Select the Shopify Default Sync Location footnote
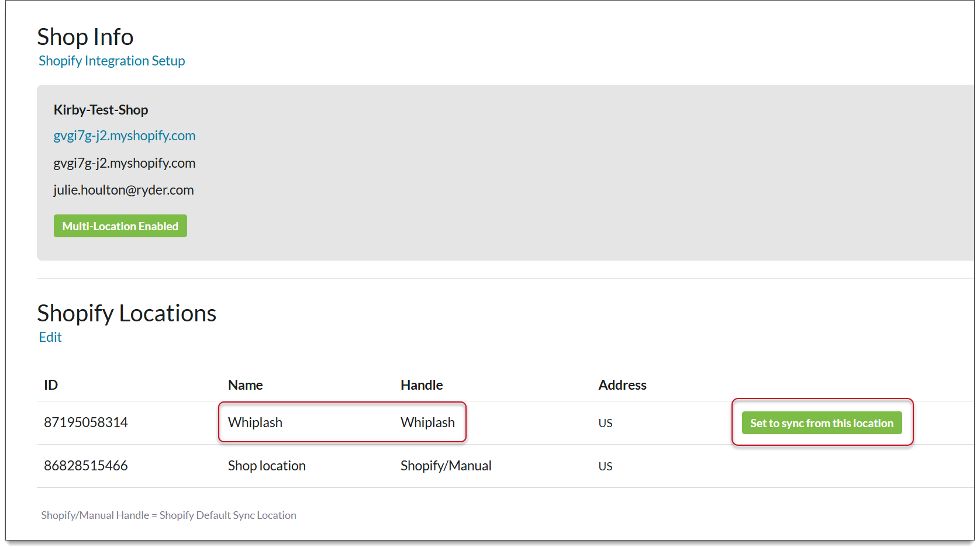The width and height of the screenshot is (980, 551). coord(168,515)
